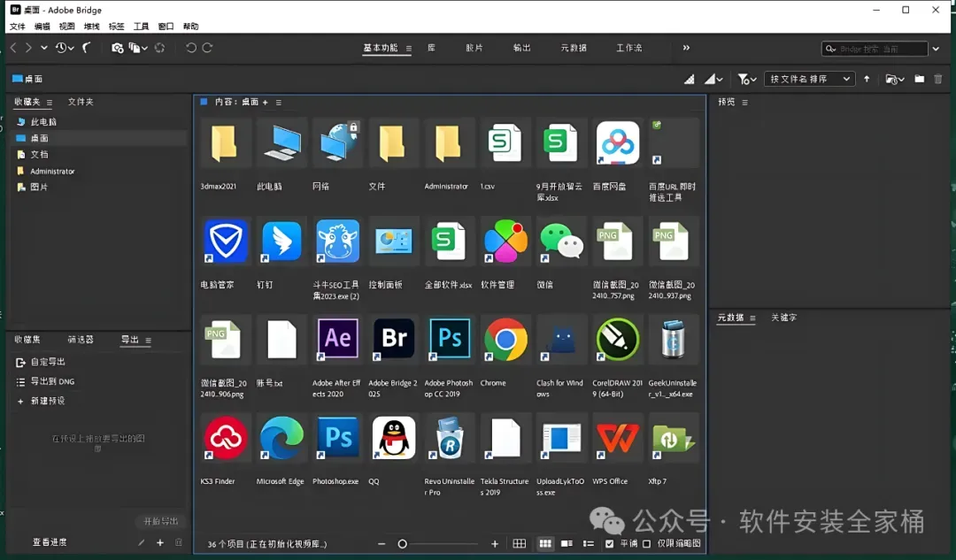Viewport: 956px width, 560px height.
Task: Toggle ascending sort order arrow
Action: point(867,80)
